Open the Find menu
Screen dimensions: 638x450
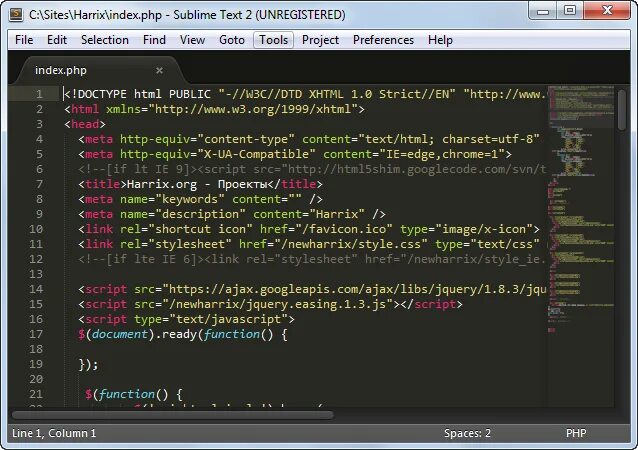point(154,40)
